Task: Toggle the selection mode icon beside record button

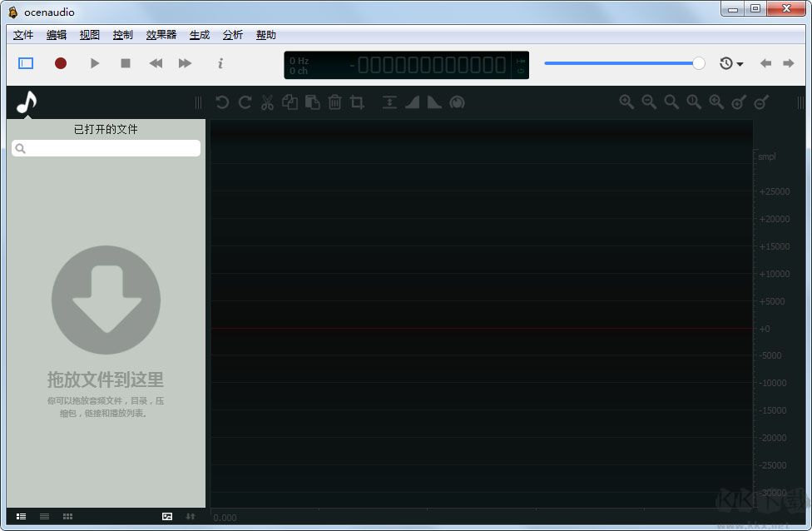Action: coord(25,63)
